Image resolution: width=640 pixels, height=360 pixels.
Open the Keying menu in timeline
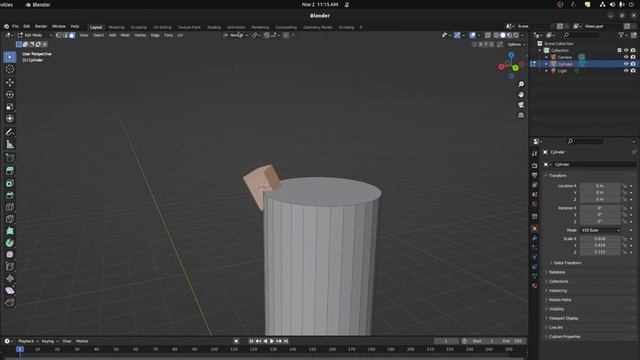pos(49,341)
